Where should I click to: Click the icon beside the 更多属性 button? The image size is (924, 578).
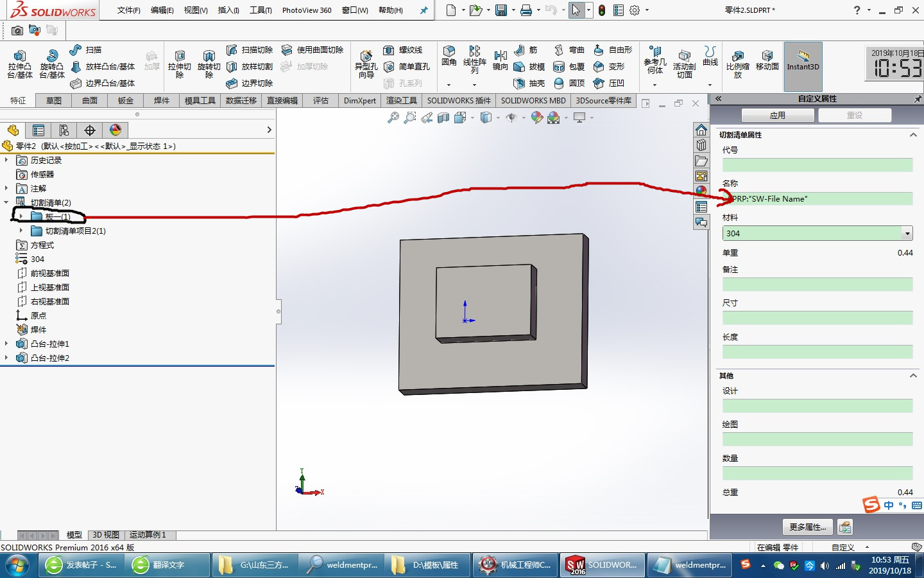point(845,527)
